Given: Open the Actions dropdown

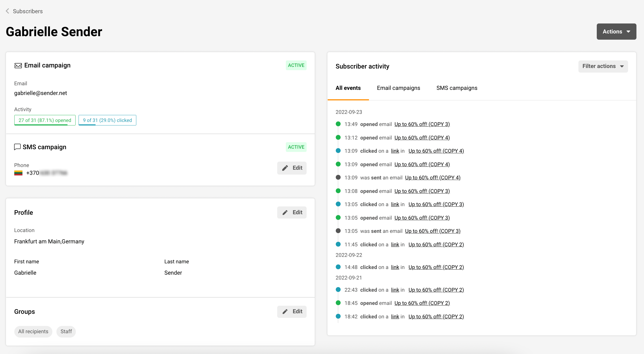Looking at the screenshot, I should tap(612, 32).
